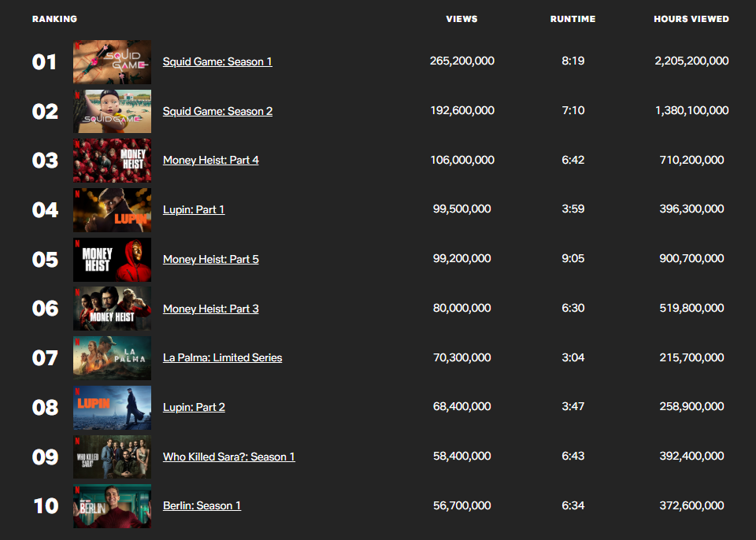Click the Money Heist Part 4 poster thumbnail
The width and height of the screenshot is (756, 540).
tap(112, 160)
